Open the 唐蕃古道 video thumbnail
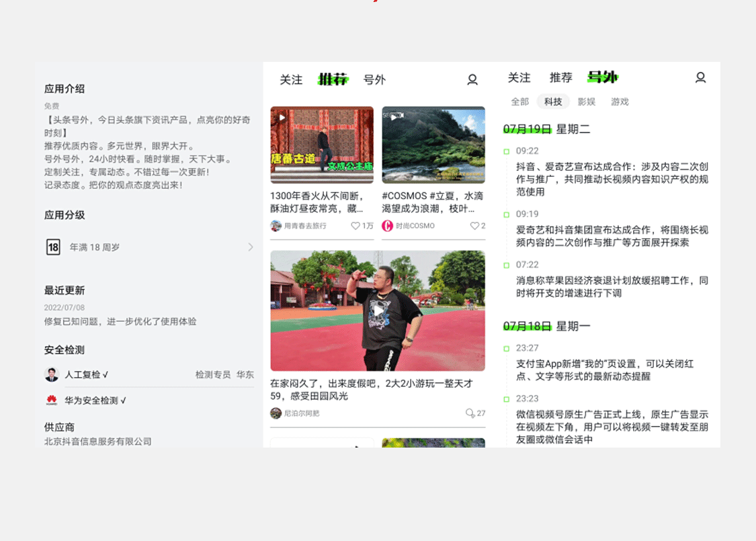756x541 pixels. tap(322, 145)
